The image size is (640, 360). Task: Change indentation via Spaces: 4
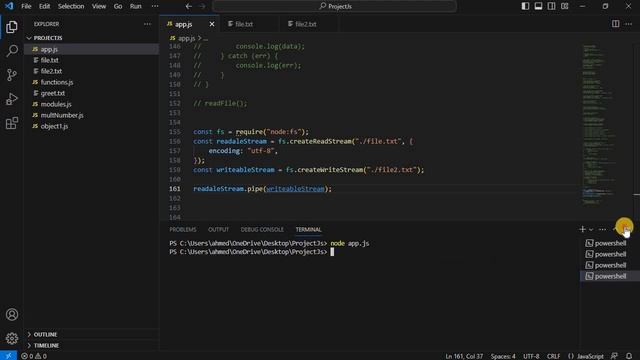pos(503,356)
